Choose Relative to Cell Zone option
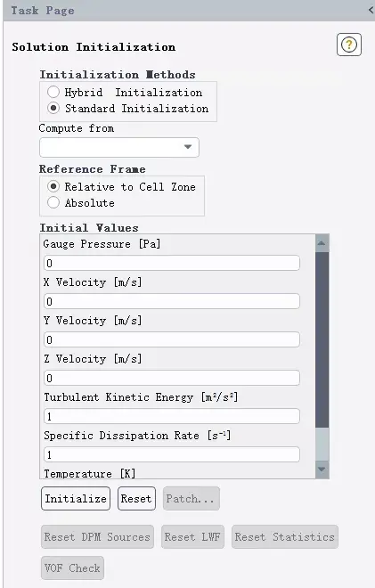This screenshot has height=588, width=375. click(x=53, y=186)
